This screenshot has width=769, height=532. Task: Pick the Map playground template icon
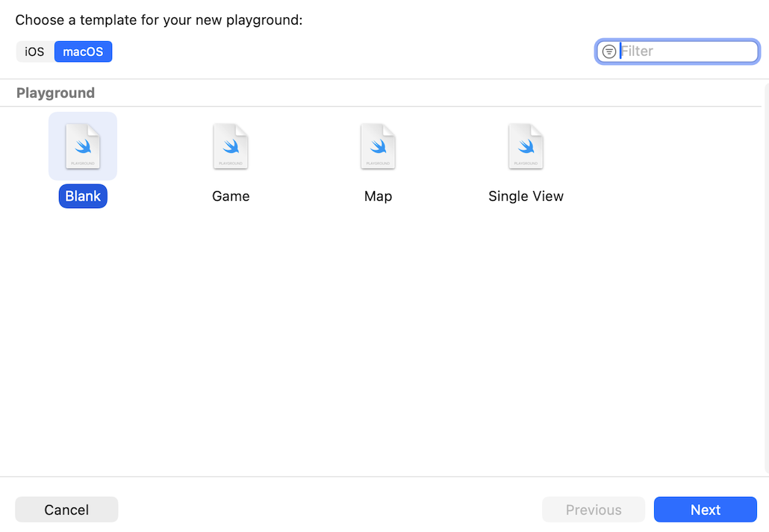click(378, 147)
